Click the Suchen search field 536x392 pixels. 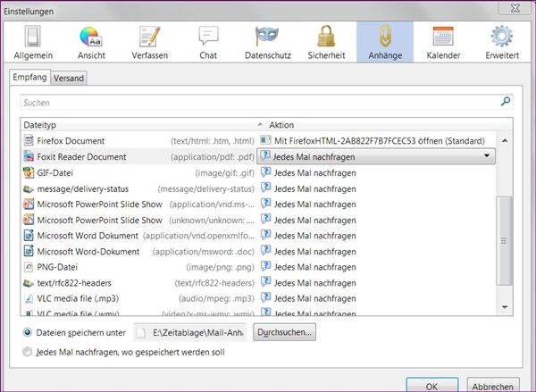click(x=259, y=103)
